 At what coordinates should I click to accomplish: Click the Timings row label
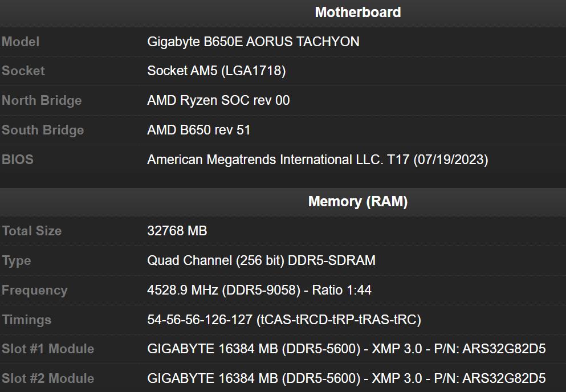(x=26, y=320)
